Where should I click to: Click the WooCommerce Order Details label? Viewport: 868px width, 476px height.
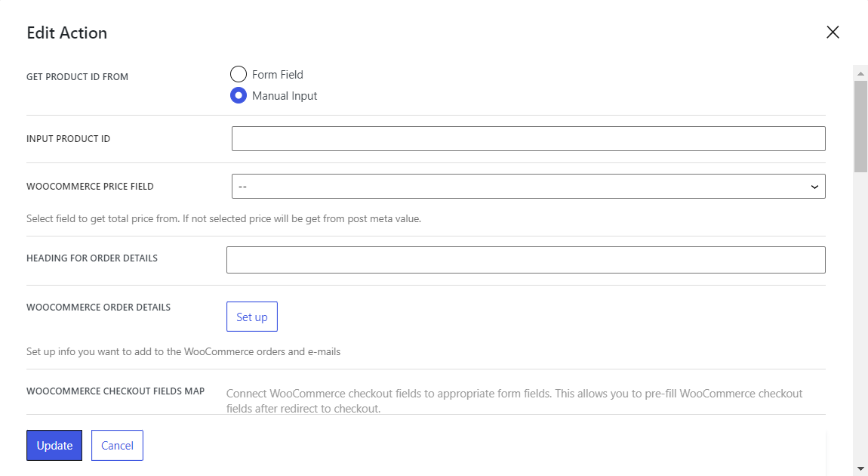[x=99, y=307]
